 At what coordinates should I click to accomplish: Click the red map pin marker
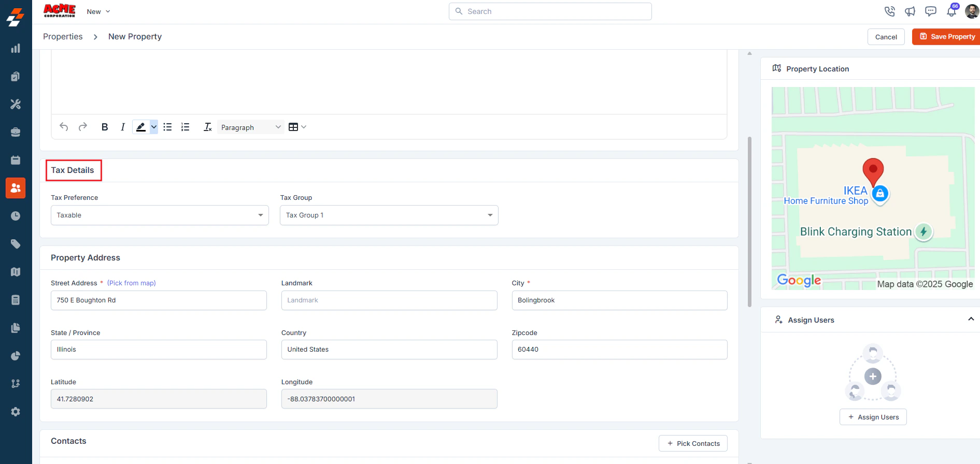tap(873, 172)
